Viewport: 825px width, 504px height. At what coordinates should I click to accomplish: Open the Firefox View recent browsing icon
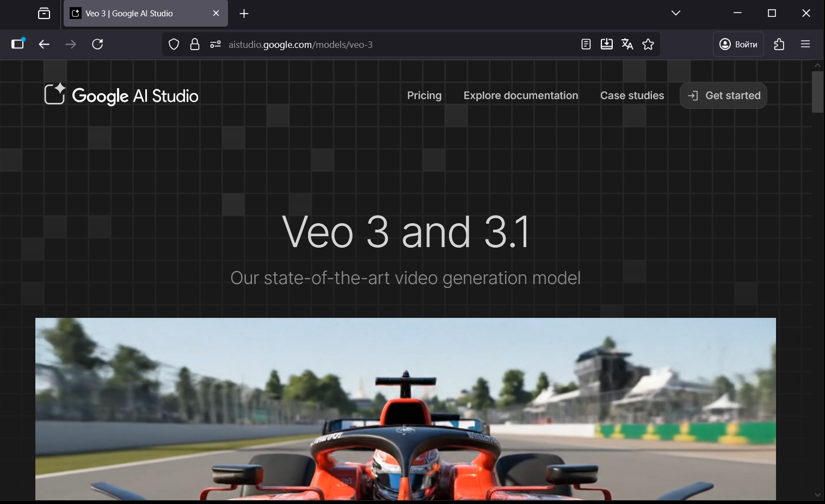click(x=44, y=14)
